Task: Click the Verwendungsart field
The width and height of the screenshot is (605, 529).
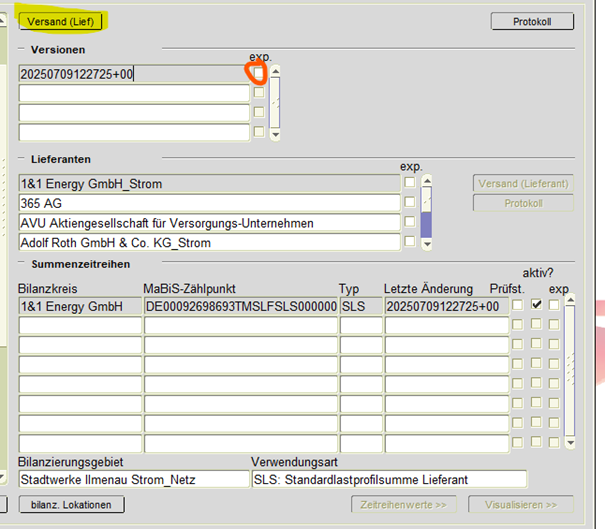Action: click(x=388, y=480)
